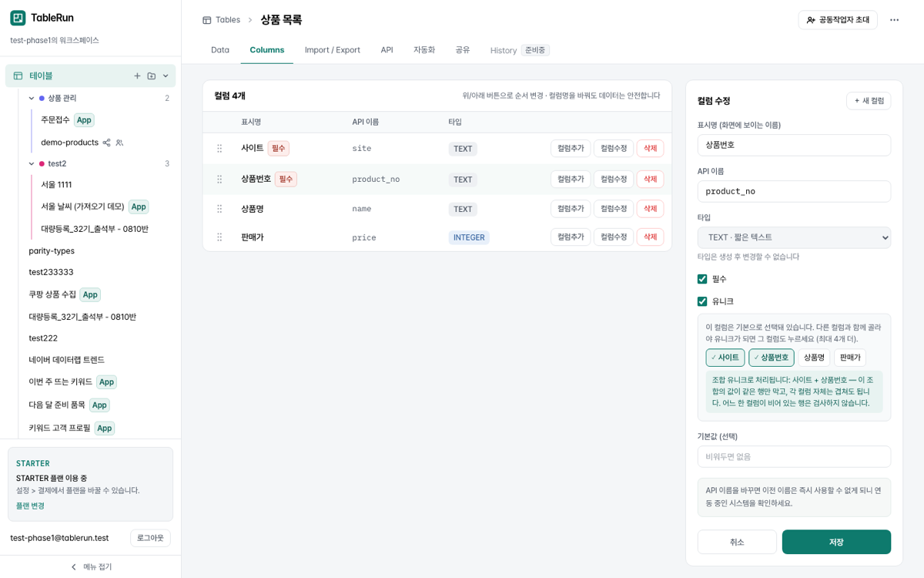Toggle the 상품명 unique combination chip

(814, 358)
